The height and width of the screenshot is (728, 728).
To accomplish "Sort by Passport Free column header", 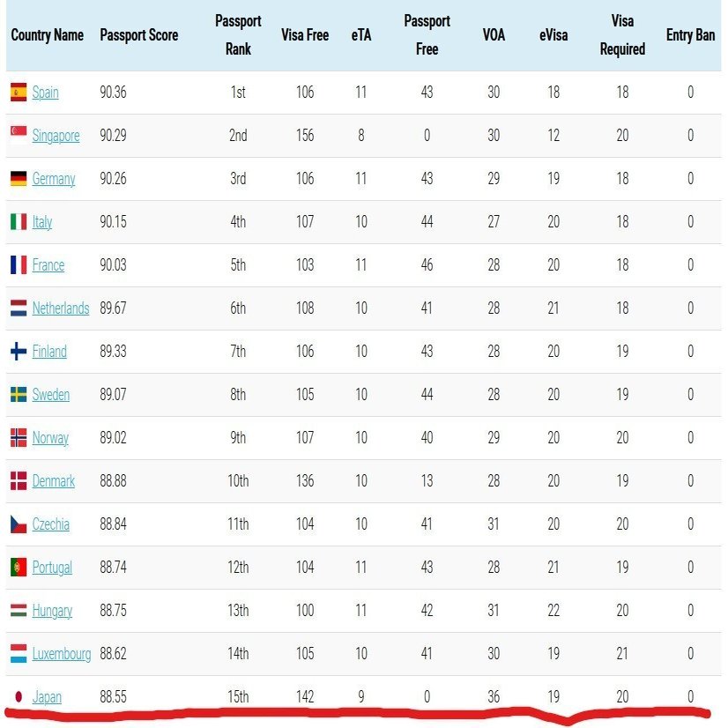I will pos(427,35).
